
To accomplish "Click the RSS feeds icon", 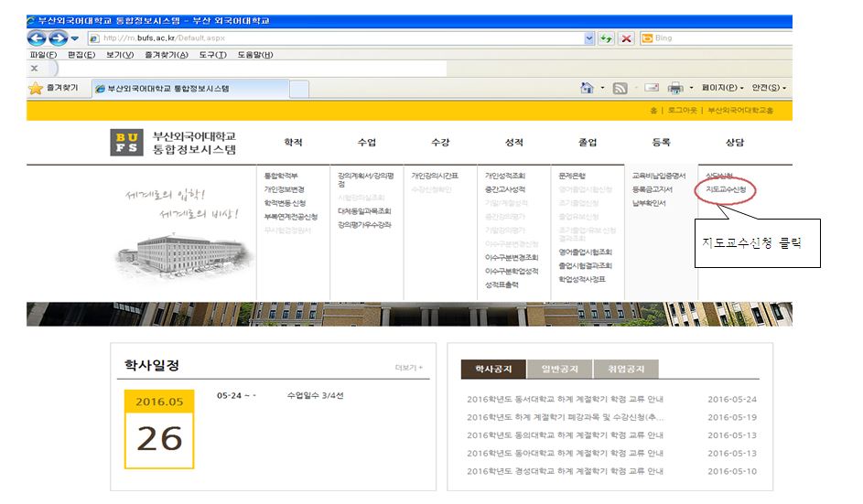I will pos(620,88).
